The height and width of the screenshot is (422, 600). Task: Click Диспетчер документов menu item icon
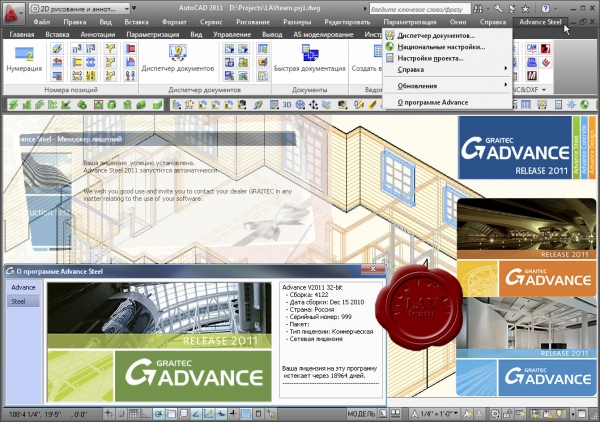tap(390, 35)
